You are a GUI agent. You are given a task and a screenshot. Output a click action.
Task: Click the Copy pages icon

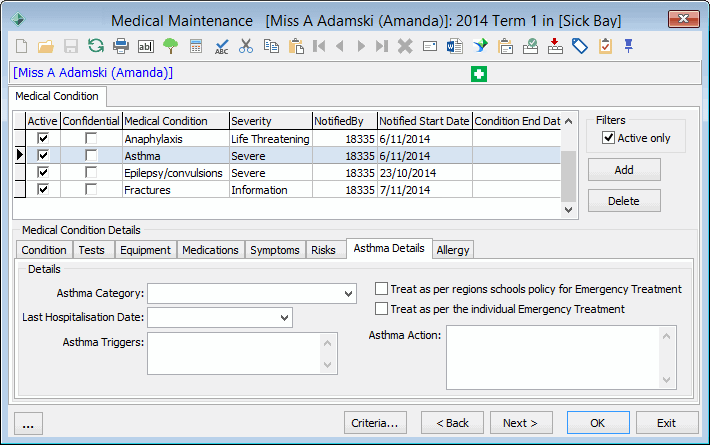pyautogui.click(x=271, y=46)
